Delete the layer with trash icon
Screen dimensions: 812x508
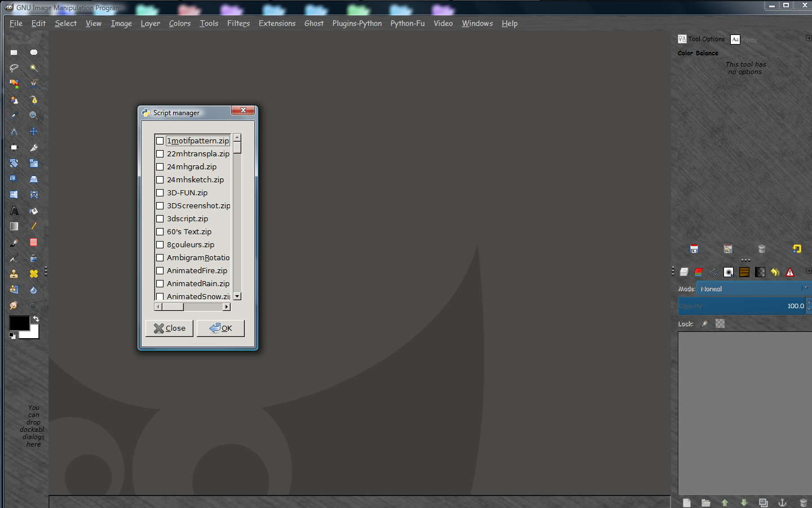[804, 502]
